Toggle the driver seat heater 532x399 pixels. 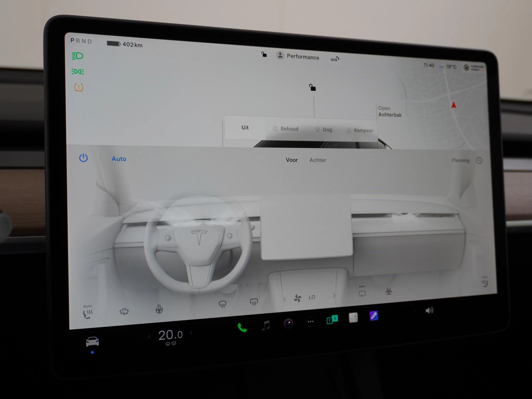pyautogui.click(x=88, y=312)
